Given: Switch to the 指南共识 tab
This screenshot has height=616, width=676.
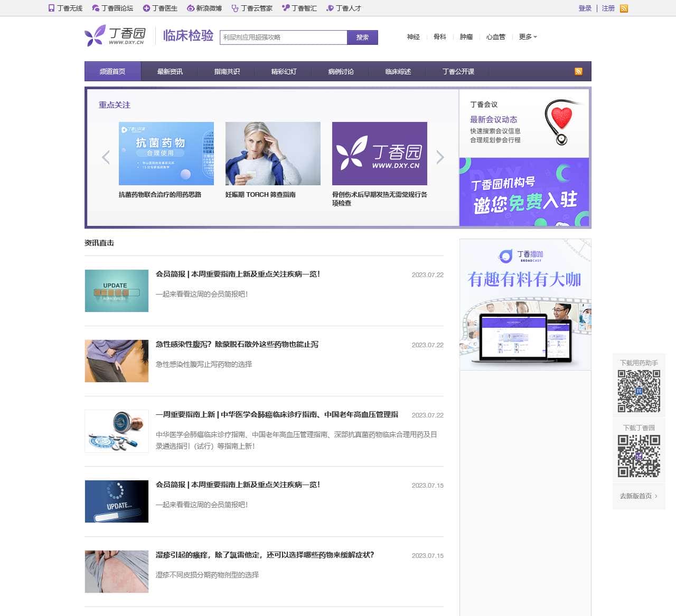Looking at the screenshot, I should click(x=227, y=71).
